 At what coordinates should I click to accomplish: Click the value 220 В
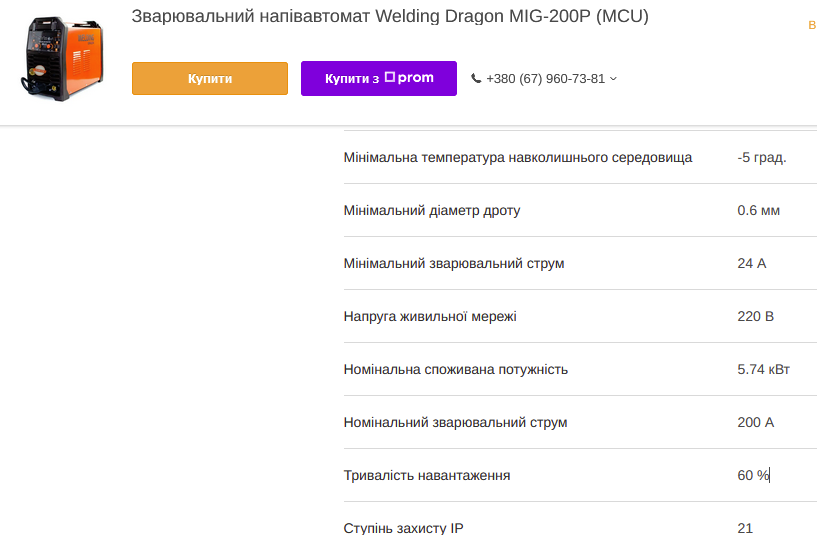[x=756, y=317]
